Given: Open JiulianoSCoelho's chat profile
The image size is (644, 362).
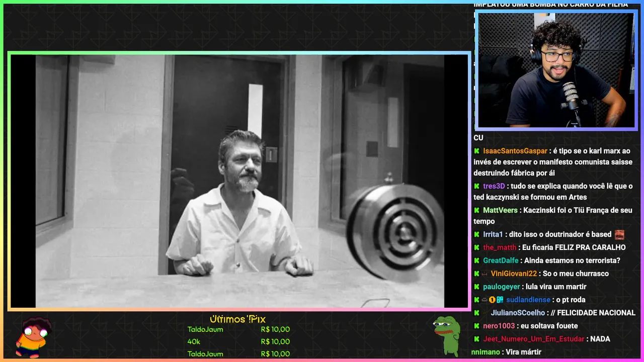Looking at the screenshot, I should click(518, 313).
